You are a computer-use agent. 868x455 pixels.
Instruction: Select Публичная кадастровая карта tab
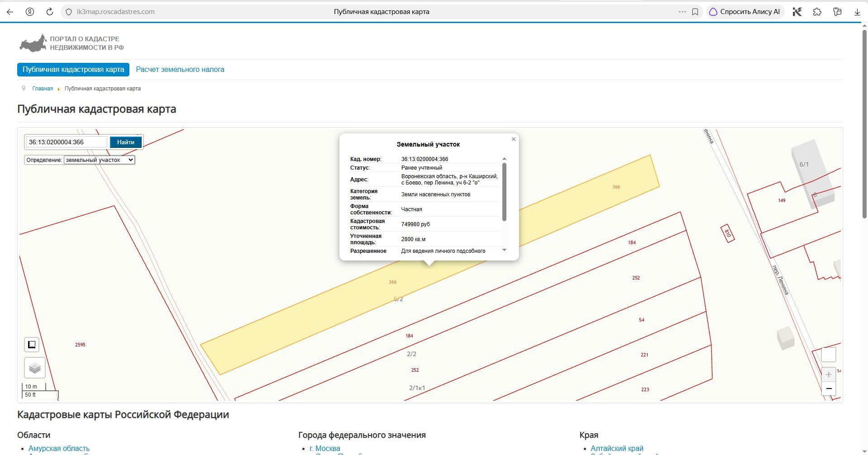73,70
